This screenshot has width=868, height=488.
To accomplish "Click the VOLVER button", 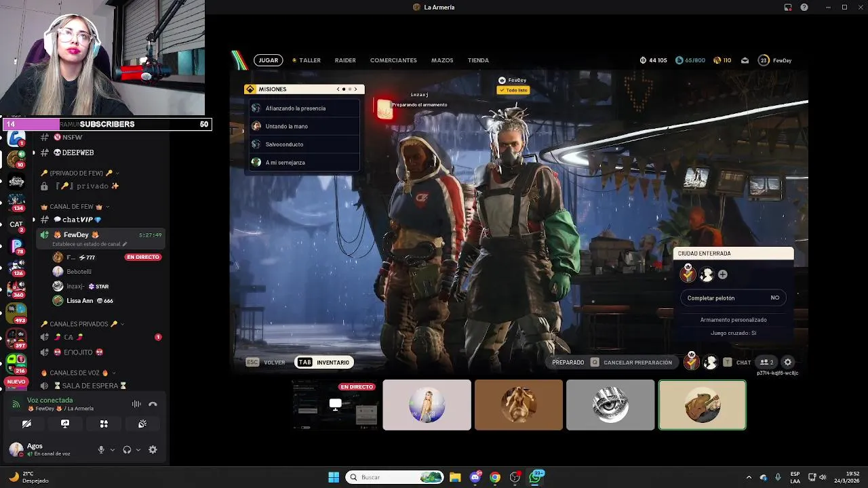I will pos(267,363).
